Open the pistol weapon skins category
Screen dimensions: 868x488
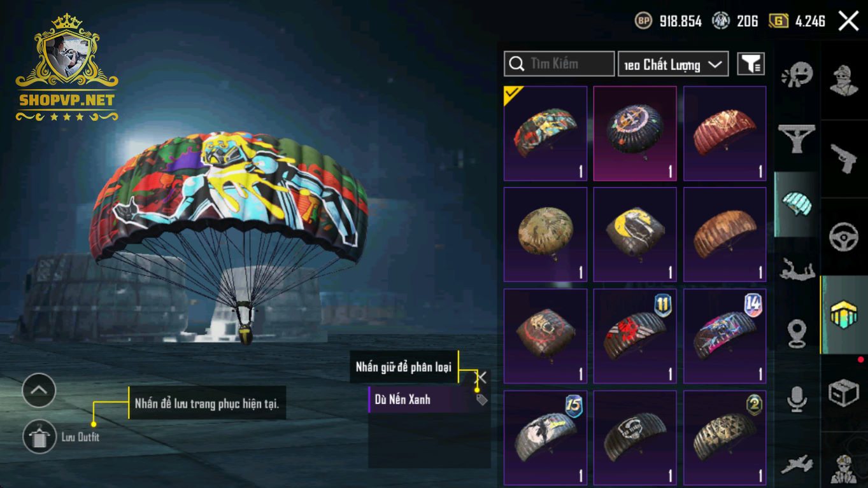(844, 158)
